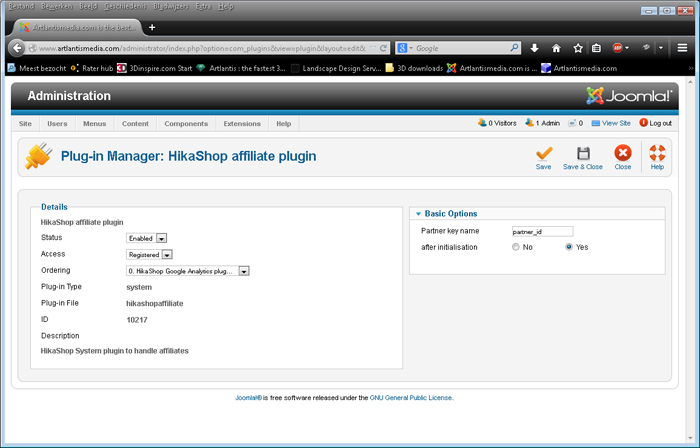Click the page vertical scrollbar
700x448 pixels.
tap(691, 259)
